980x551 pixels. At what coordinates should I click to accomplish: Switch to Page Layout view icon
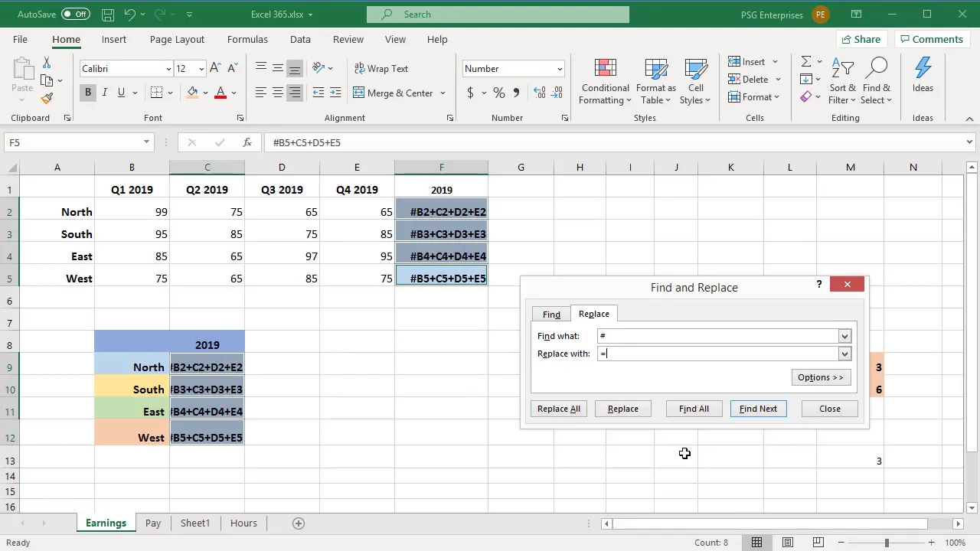click(x=788, y=543)
